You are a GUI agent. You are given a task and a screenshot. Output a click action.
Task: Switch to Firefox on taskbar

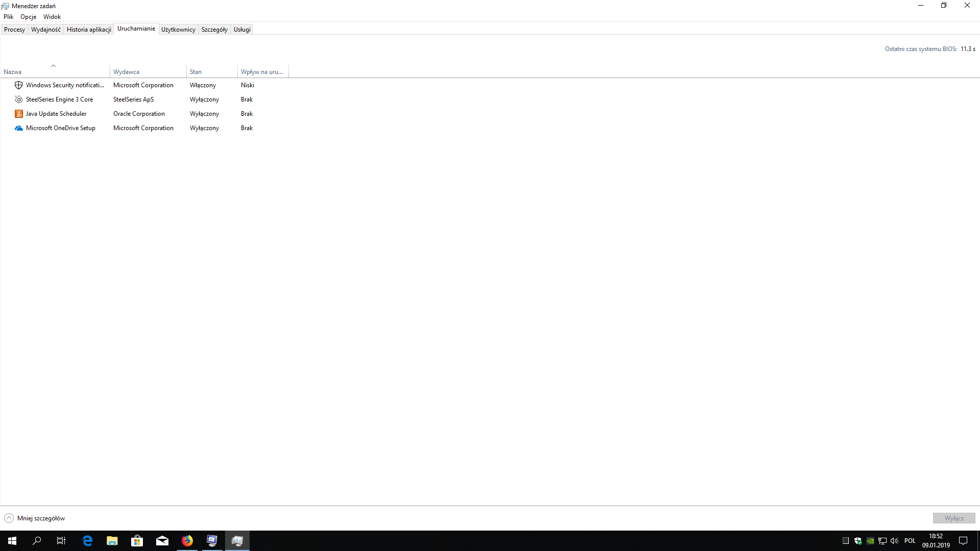coord(187,541)
